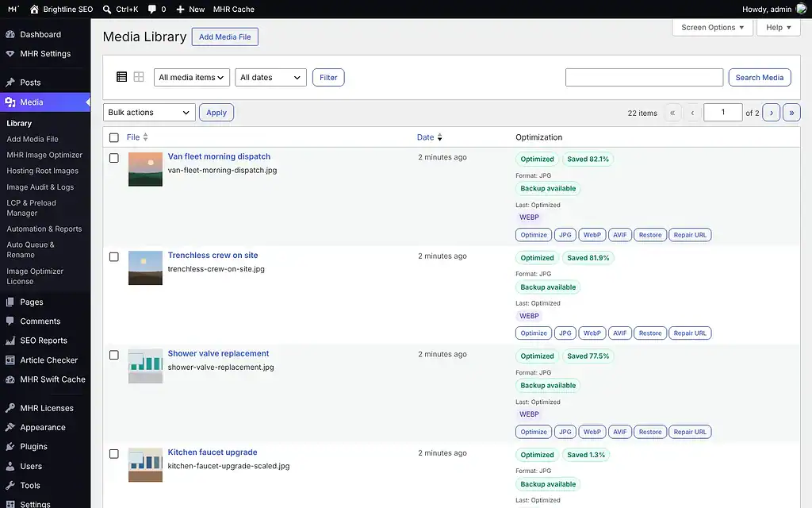Open the Bulk actions dropdown
812x508 pixels.
[x=149, y=113]
